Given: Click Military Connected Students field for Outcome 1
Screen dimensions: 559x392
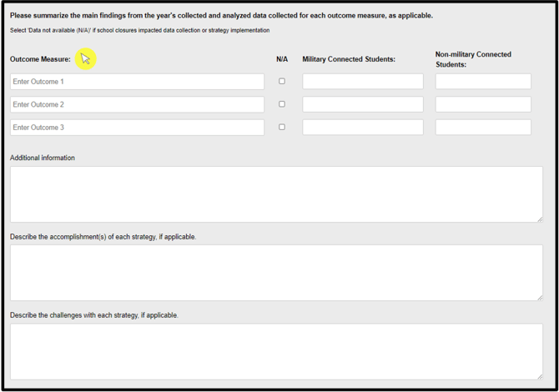Looking at the screenshot, I should click(x=362, y=82).
